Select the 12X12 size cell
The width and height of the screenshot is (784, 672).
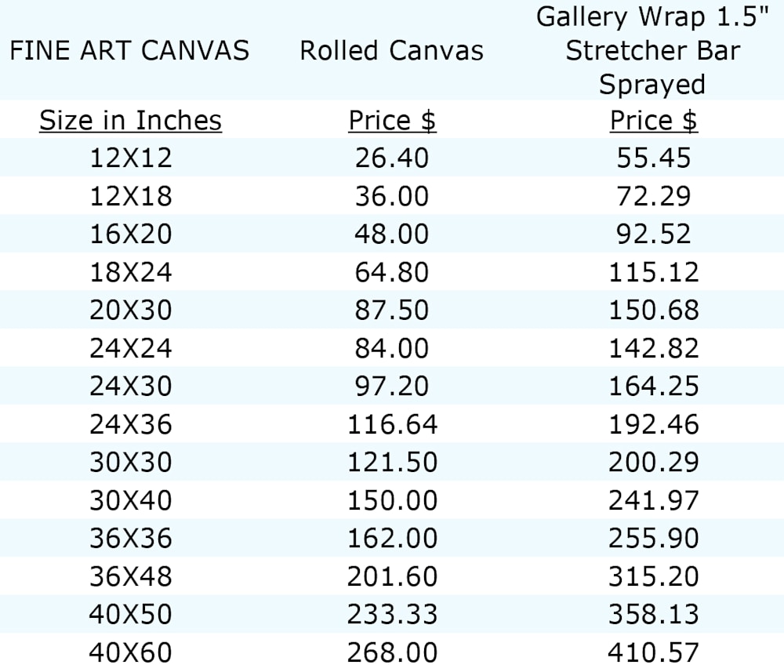130,158
